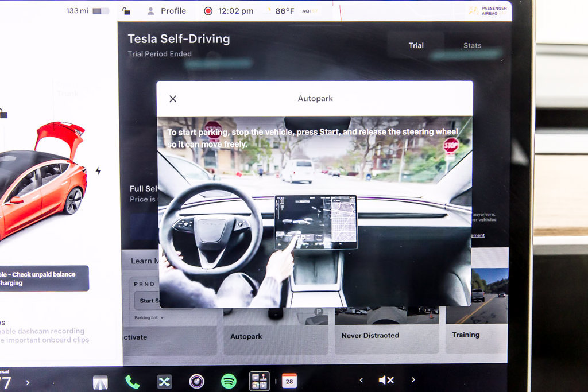588x392 pixels.
Task: Tap the open trunk on the car image
Action: point(60,138)
